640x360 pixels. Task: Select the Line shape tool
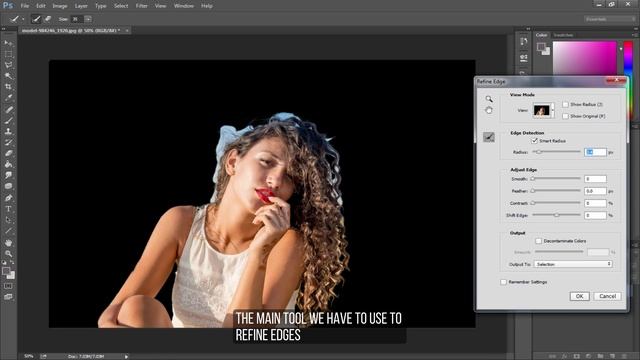[x=8, y=231]
